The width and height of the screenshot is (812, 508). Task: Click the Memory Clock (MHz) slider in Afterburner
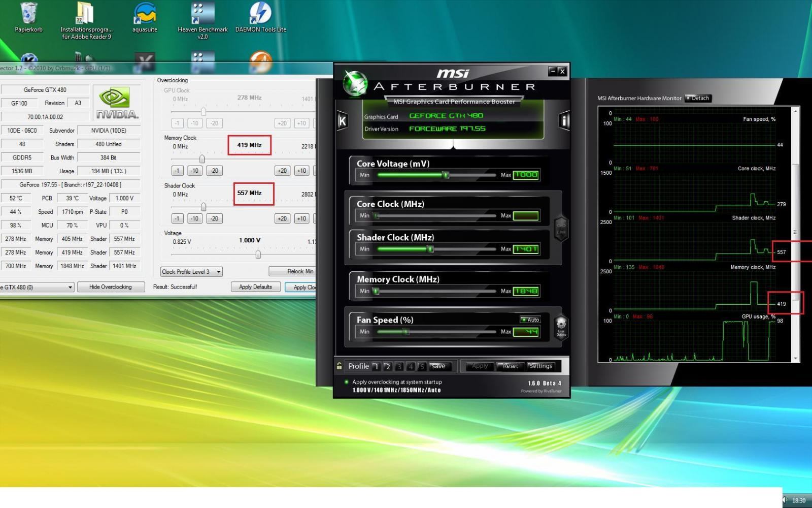point(435,291)
